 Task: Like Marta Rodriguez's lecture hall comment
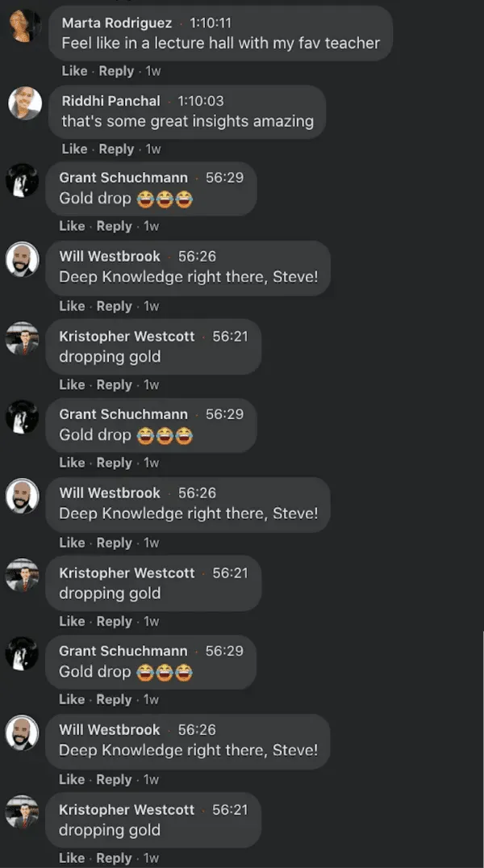coord(74,71)
